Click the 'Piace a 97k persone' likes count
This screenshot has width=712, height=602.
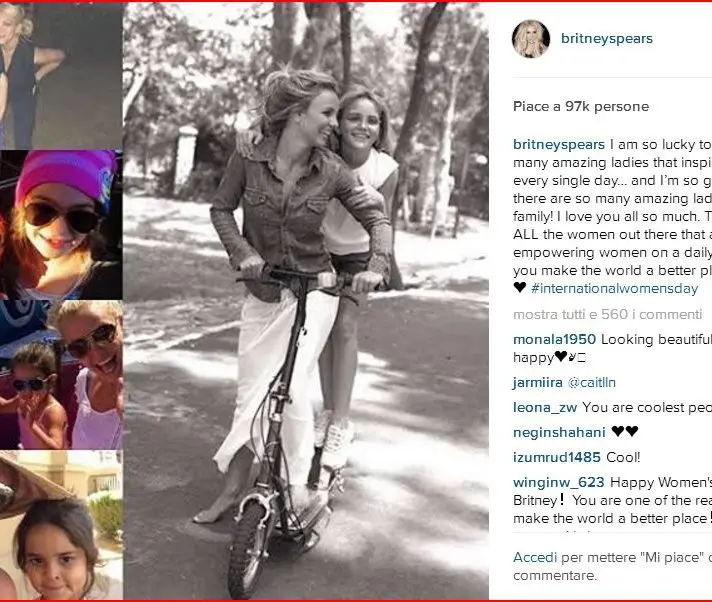click(x=581, y=106)
